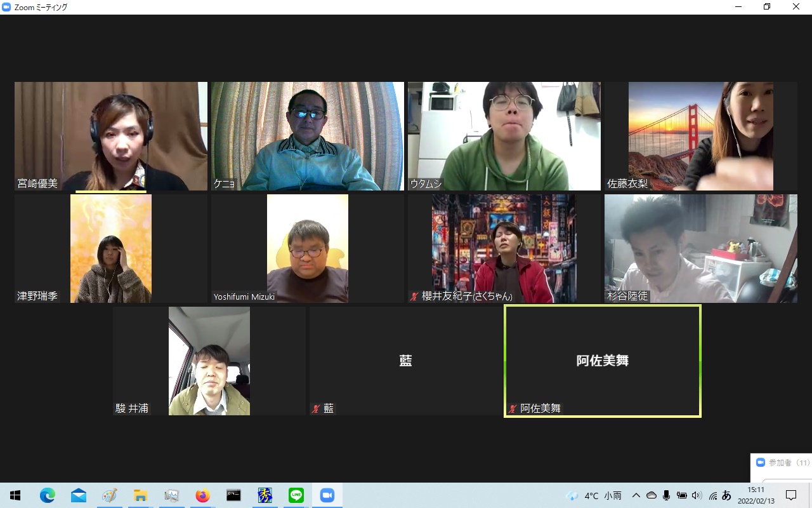This screenshot has width=812, height=508.
Task: Open the battery status tray icon
Action: click(x=681, y=495)
